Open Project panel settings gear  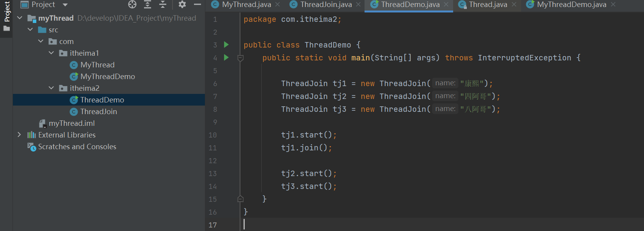coord(182,5)
